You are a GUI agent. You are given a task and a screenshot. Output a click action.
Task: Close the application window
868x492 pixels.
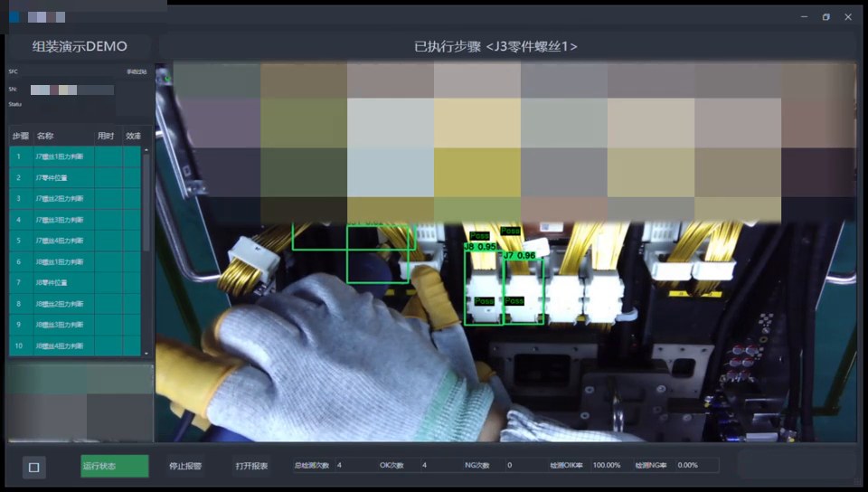pos(848,17)
